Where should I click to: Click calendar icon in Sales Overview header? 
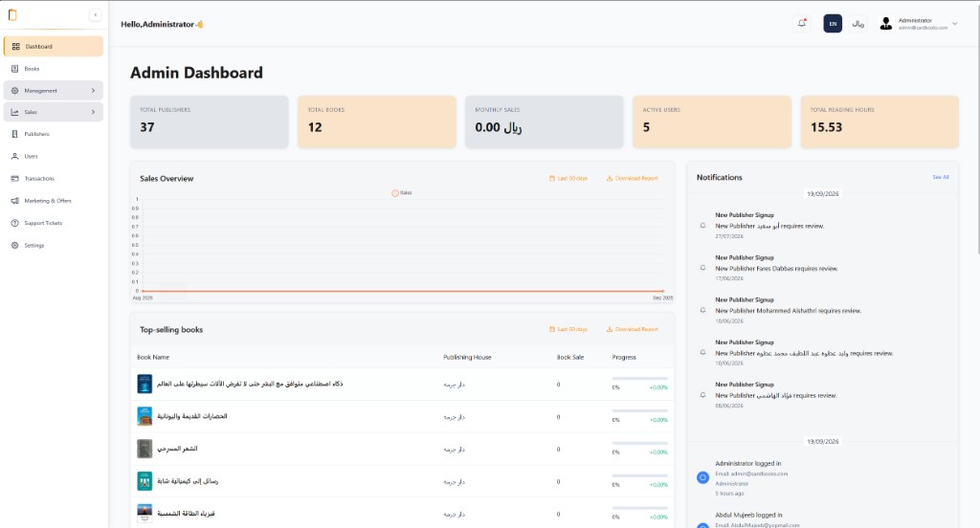pos(552,178)
